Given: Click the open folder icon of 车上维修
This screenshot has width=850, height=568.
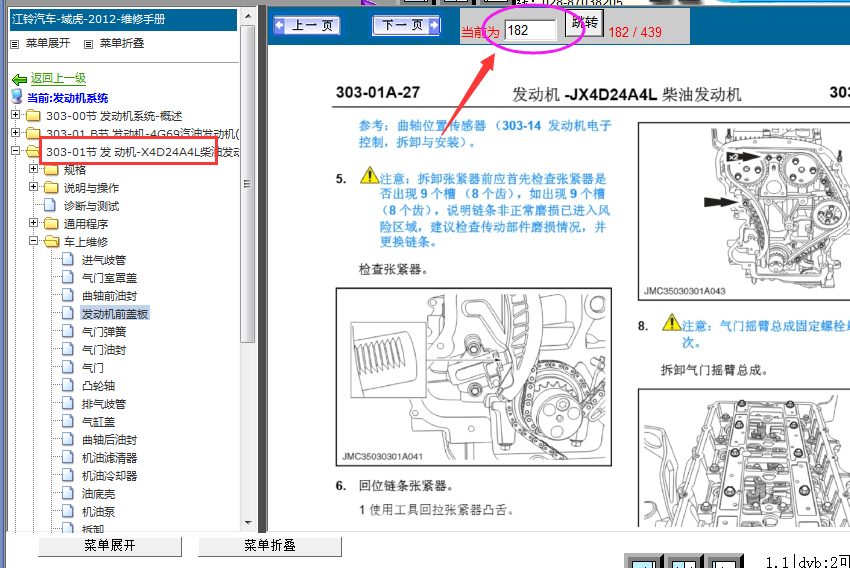Looking at the screenshot, I should [51, 241].
